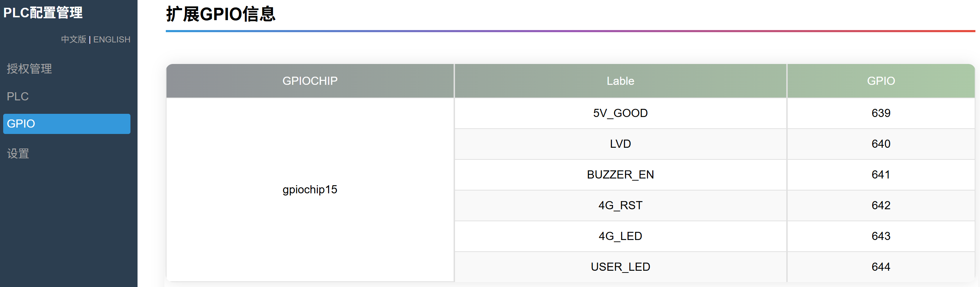Click the Lable column header
This screenshot has height=287, width=980.
[620, 81]
